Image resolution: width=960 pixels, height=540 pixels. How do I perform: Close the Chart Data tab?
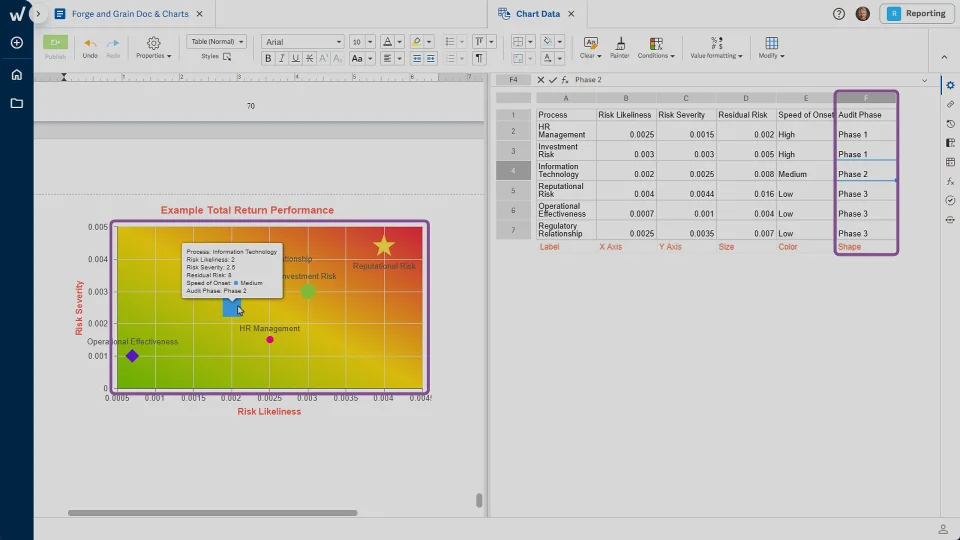pos(571,13)
